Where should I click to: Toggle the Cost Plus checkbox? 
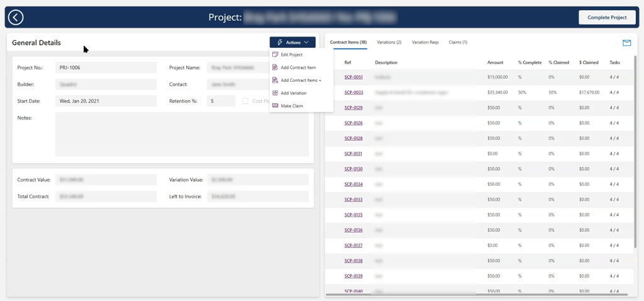(x=245, y=101)
